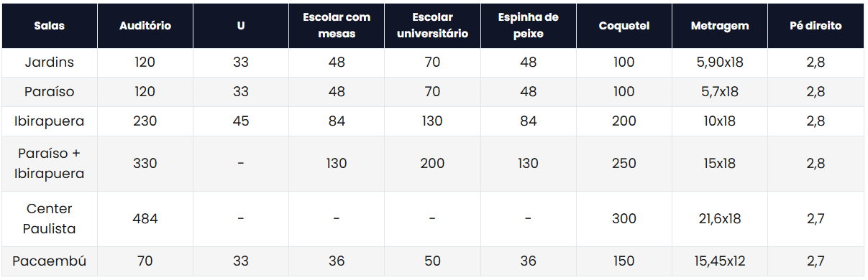
Task: Select the Paraíso room row label
Action: click(x=49, y=92)
